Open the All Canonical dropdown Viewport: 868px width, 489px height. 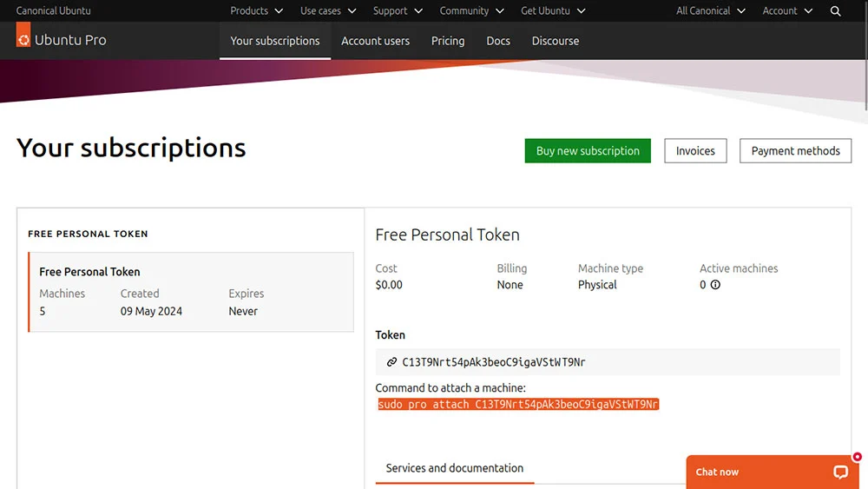pyautogui.click(x=710, y=11)
